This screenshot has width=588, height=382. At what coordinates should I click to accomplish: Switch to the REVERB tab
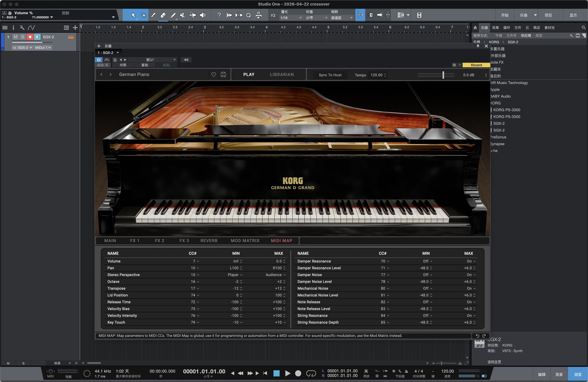point(209,241)
